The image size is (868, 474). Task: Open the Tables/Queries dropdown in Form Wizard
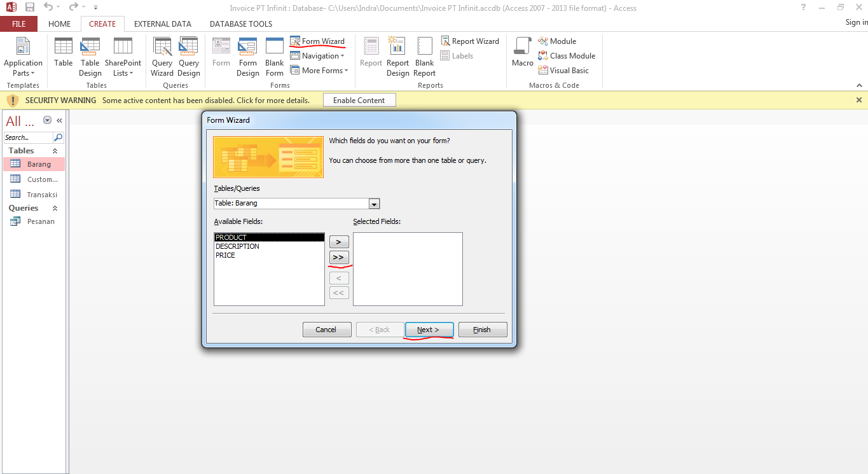click(x=374, y=204)
